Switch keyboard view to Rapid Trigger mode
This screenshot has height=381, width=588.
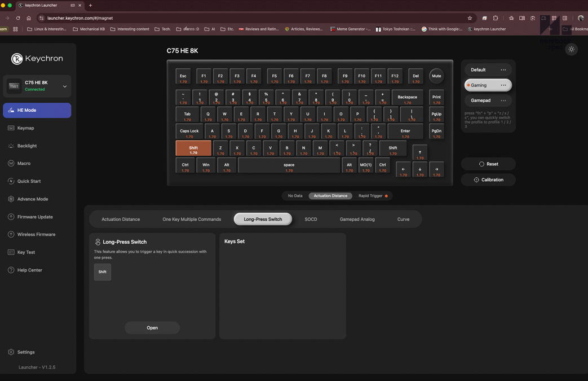tap(370, 196)
